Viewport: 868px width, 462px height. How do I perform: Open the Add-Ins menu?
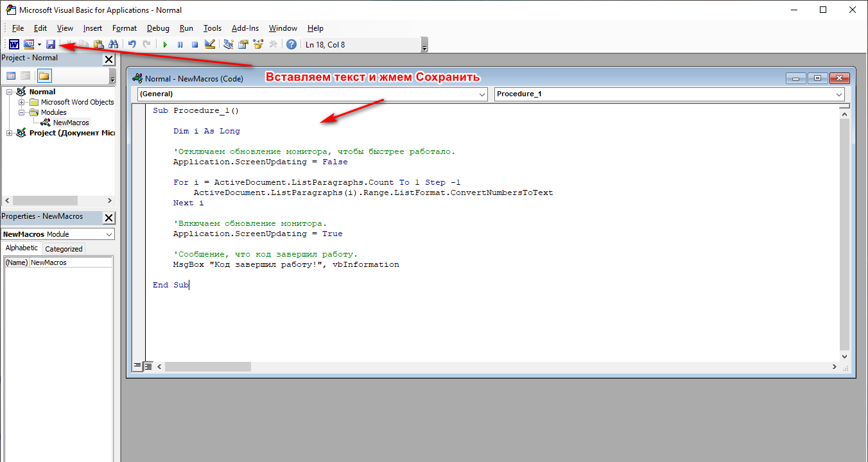pyautogui.click(x=245, y=28)
